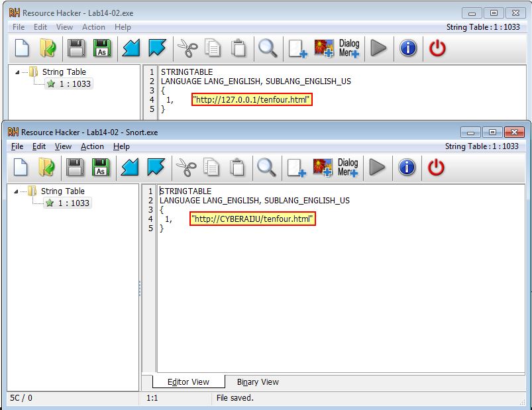Open Find magnifier in Snort.exe window
Viewport: 532px width, 410px height.
(266, 168)
